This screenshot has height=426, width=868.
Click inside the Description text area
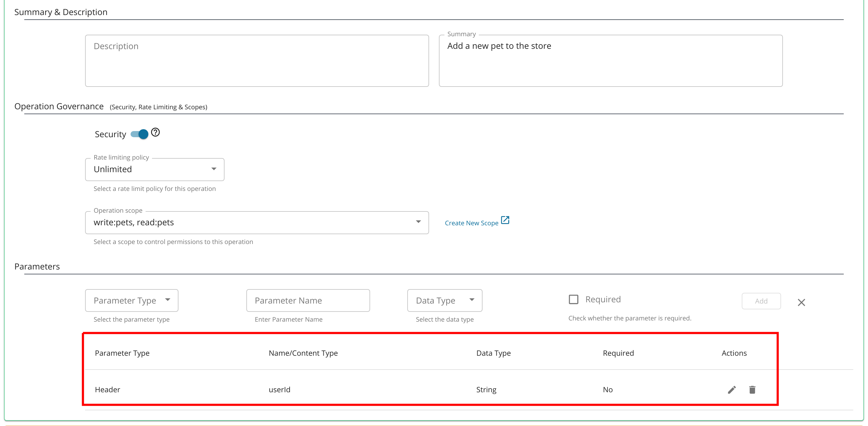[x=257, y=61]
